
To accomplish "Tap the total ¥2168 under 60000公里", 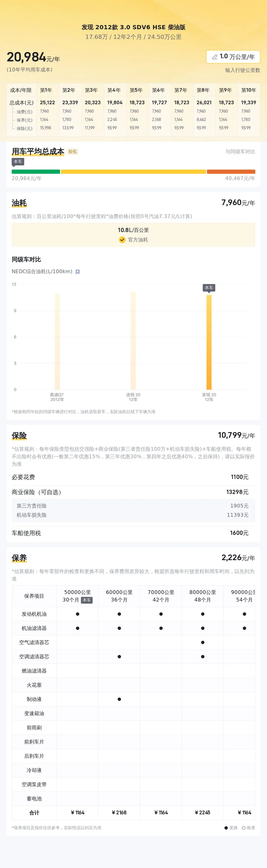I will point(119,812).
